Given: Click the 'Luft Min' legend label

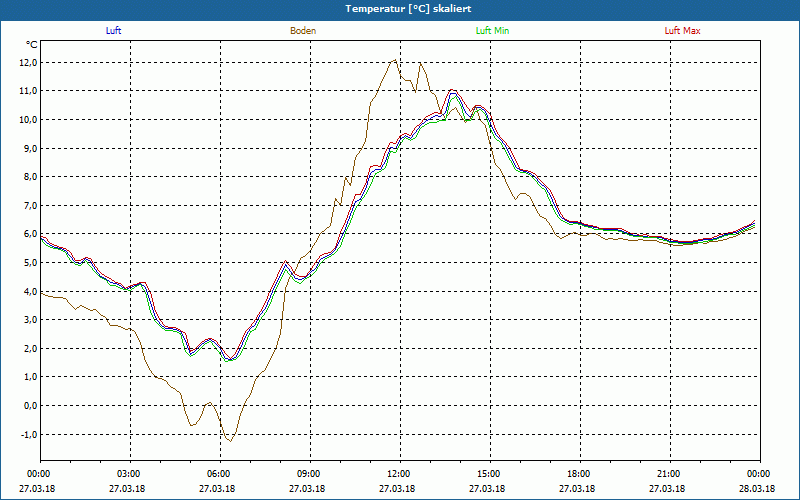Looking at the screenshot, I should [492, 31].
